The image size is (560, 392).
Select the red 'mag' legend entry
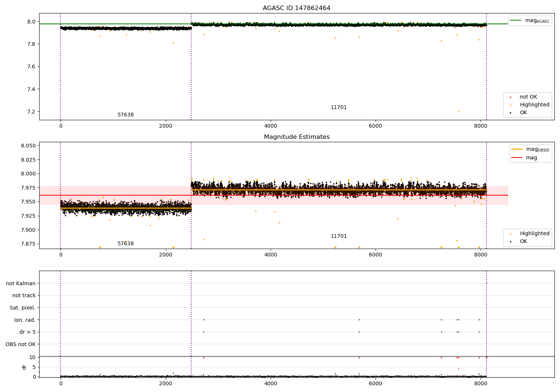524,158
